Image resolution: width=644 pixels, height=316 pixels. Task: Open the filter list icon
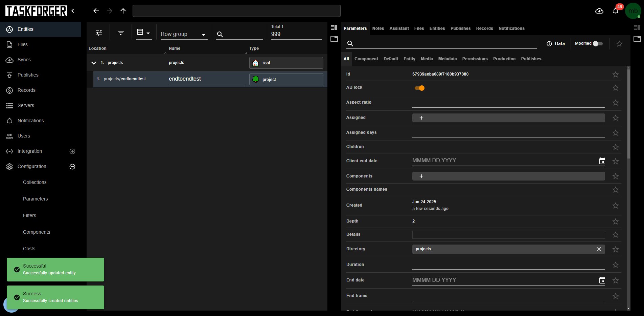click(x=121, y=33)
